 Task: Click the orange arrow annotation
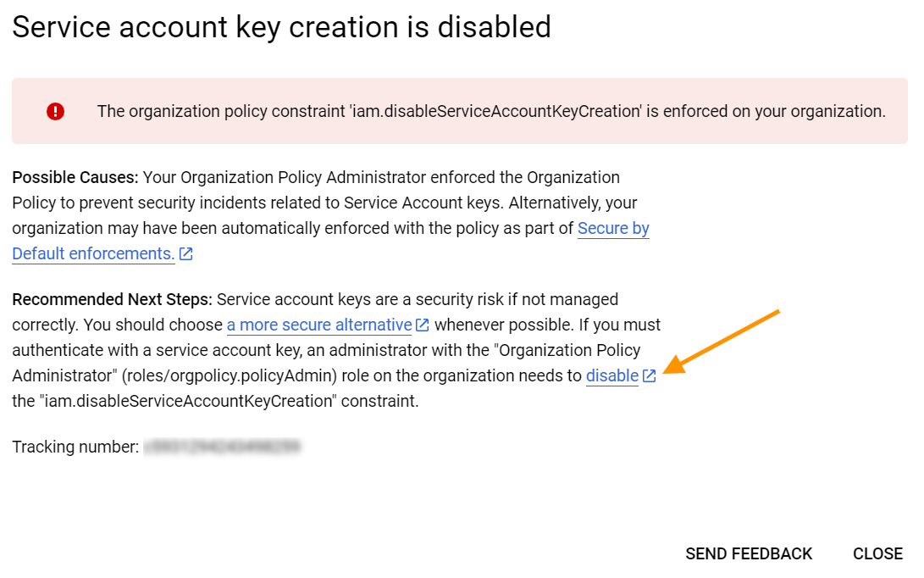pyautogui.click(x=725, y=340)
